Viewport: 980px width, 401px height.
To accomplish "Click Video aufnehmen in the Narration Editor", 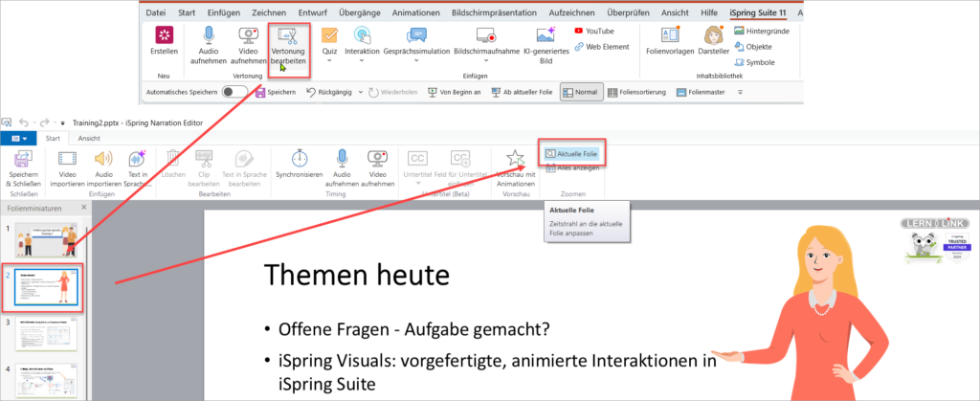I will click(377, 168).
